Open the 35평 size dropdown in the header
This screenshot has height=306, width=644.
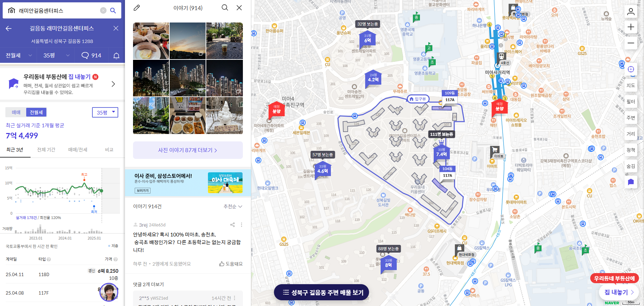[x=56, y=55]
